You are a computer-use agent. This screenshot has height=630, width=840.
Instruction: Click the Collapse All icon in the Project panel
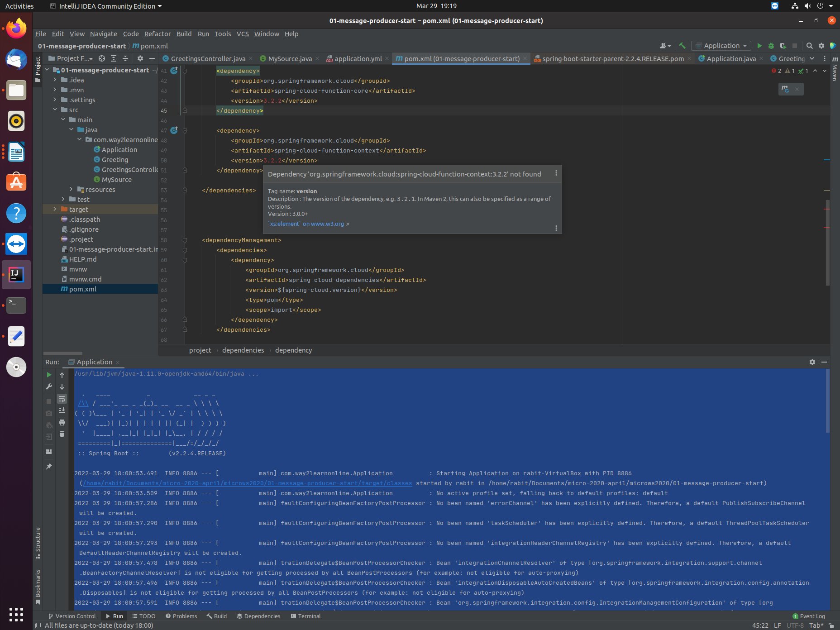[125, 58]
